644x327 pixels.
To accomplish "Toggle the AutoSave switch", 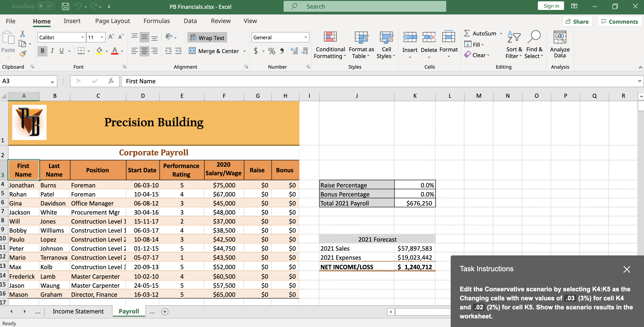I will click(46, 6).
